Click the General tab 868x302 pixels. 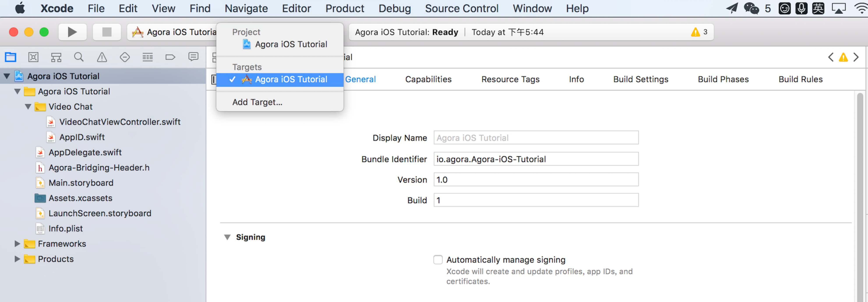point(360,79)
